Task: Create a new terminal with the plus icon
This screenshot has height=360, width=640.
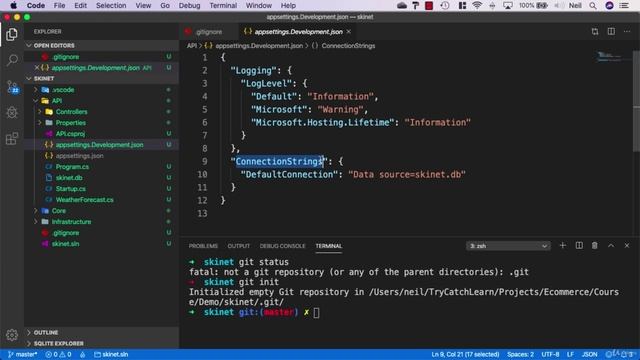Action: point(562,246)
